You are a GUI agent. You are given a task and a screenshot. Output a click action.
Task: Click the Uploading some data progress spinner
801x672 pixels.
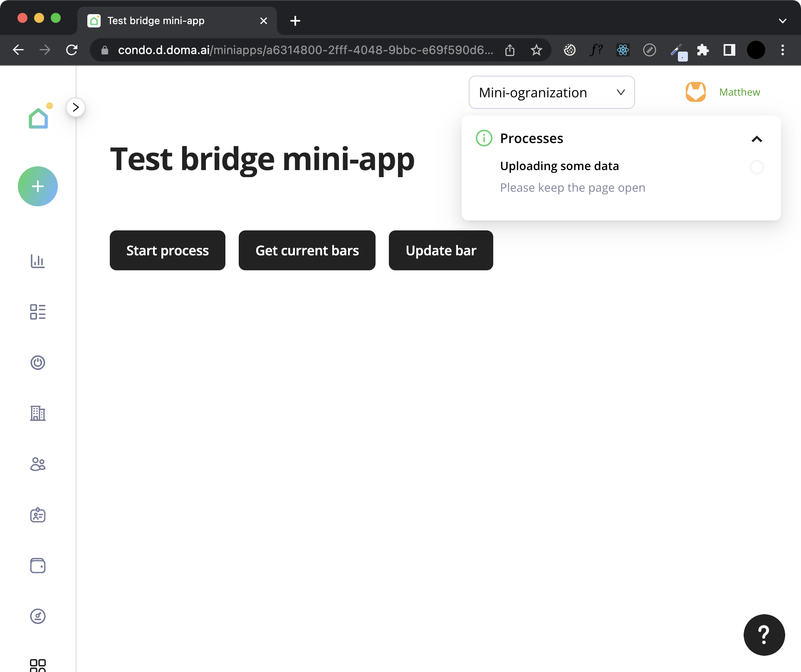pos(757,167)
